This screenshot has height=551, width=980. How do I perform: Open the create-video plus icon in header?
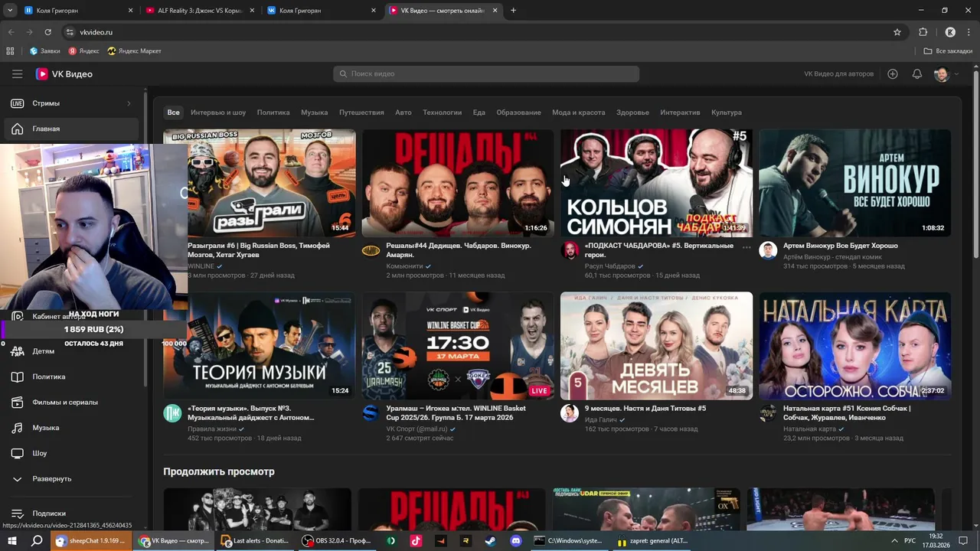[x=893, y=74]
